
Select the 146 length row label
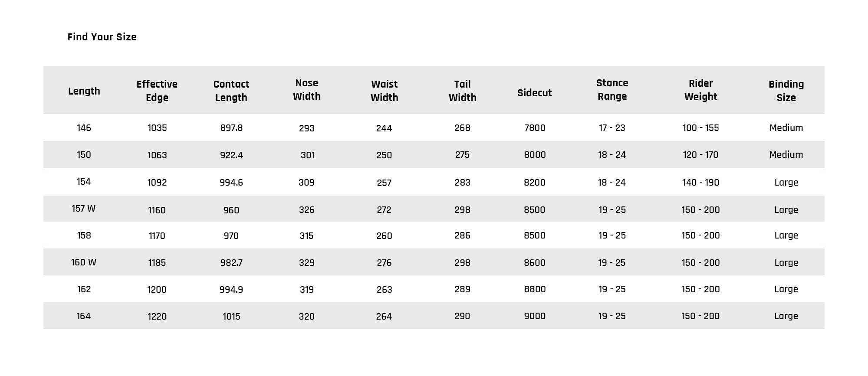84,128
